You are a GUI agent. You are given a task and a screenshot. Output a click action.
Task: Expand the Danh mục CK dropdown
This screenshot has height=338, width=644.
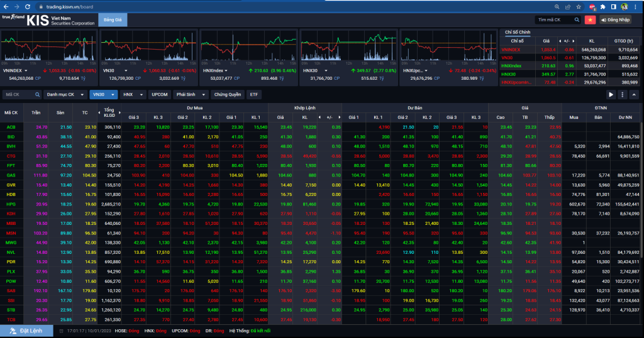[x=65, y=94]
